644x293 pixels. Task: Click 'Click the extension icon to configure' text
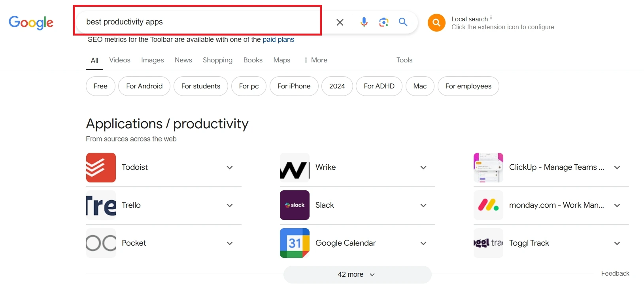pyautogui.click(x=503, y=27)
